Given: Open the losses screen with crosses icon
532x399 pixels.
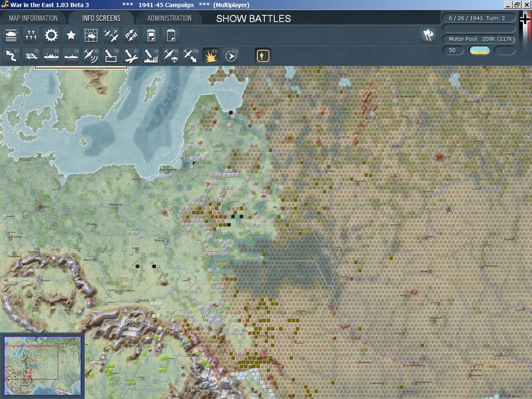Looking at the screenshot, I should [x=31, y=35].
